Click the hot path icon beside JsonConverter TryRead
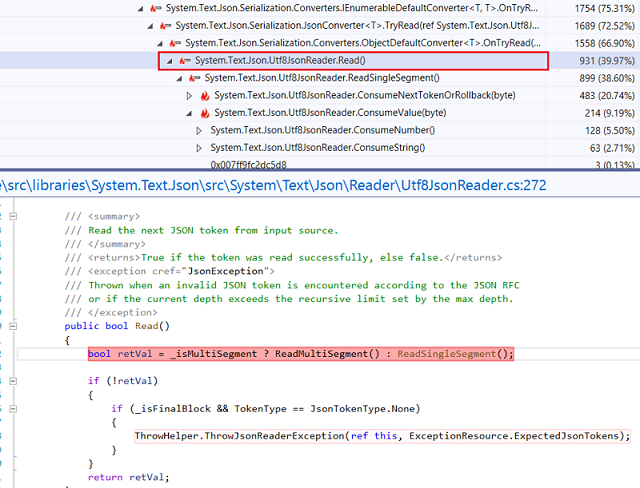The image size is (640, 488). coord(165,26)
